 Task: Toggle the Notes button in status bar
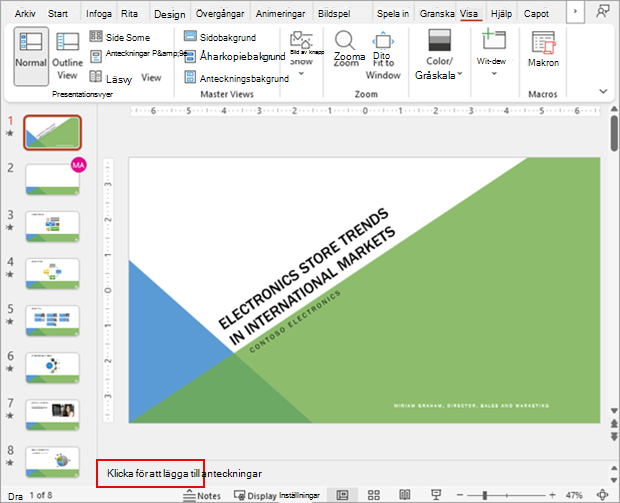tap(202, 495)
